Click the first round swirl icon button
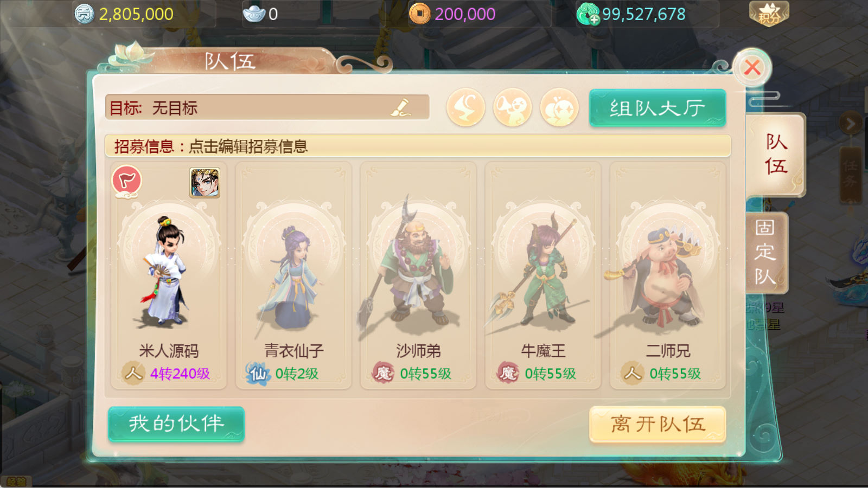 [x=465, y=107]
